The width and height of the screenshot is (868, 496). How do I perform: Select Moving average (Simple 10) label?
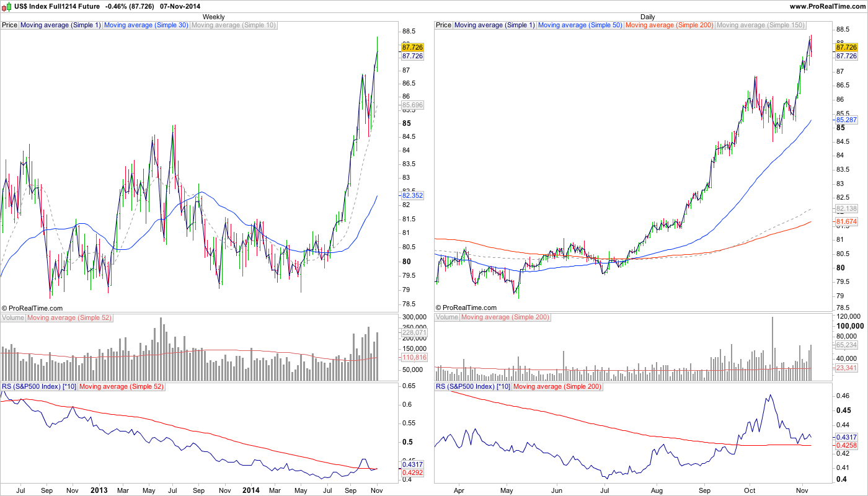tap(234, 25)
